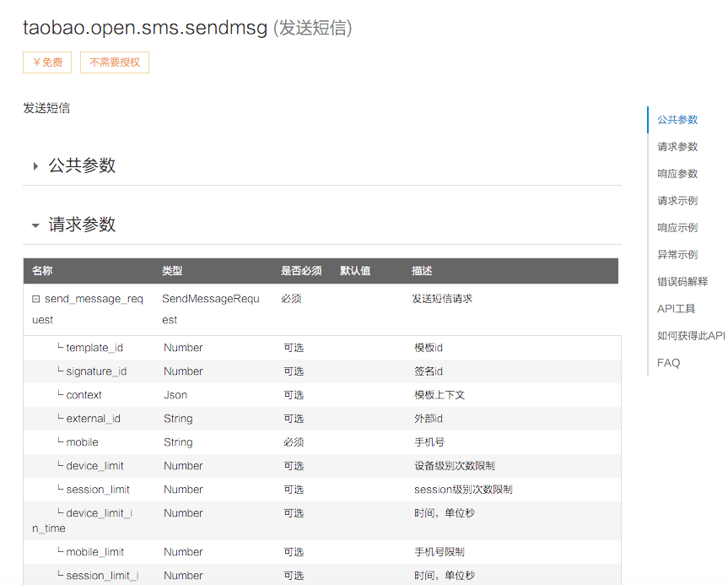Click the 手机号 description cell
The height and width of the screenshot is (585, 728).
[429, 442]
